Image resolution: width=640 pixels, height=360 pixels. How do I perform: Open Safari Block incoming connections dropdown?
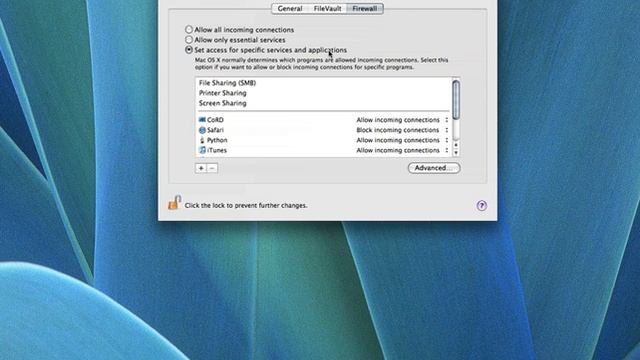click(402, 130)
